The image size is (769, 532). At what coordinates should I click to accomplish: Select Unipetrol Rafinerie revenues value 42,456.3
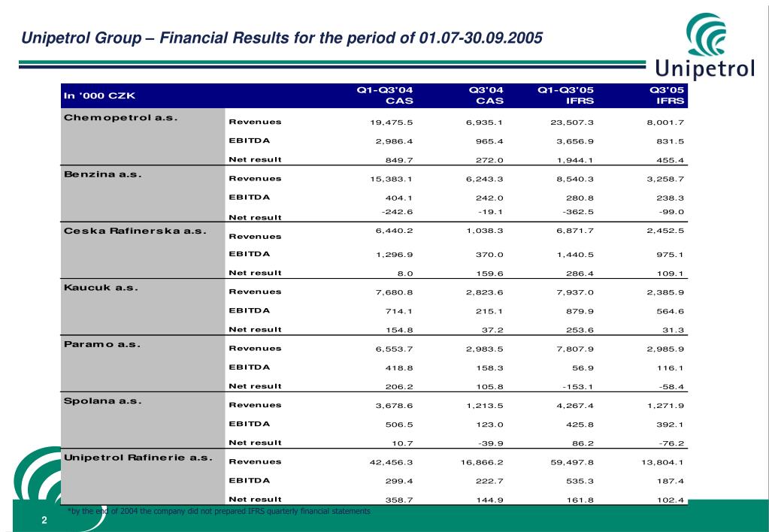tap(392, 462)
